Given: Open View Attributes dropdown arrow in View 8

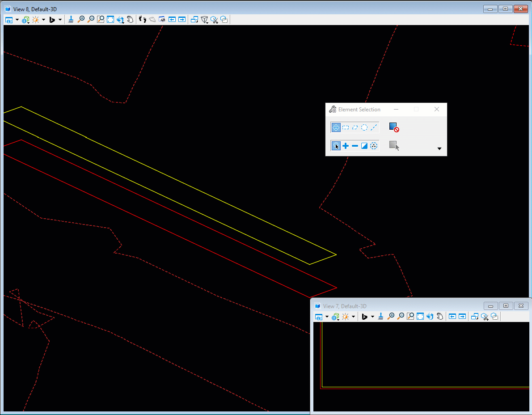Looking at the screenshot, I should (x=17, y=20).
